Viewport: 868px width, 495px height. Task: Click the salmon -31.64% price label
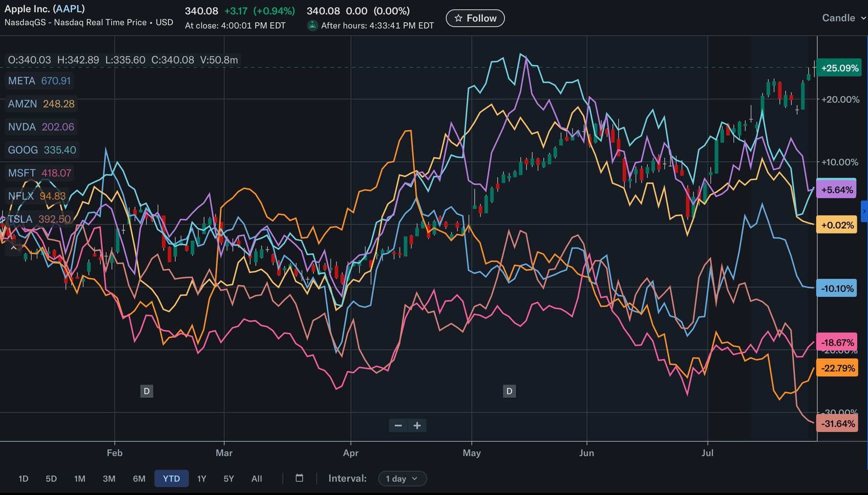coord(837,424)
